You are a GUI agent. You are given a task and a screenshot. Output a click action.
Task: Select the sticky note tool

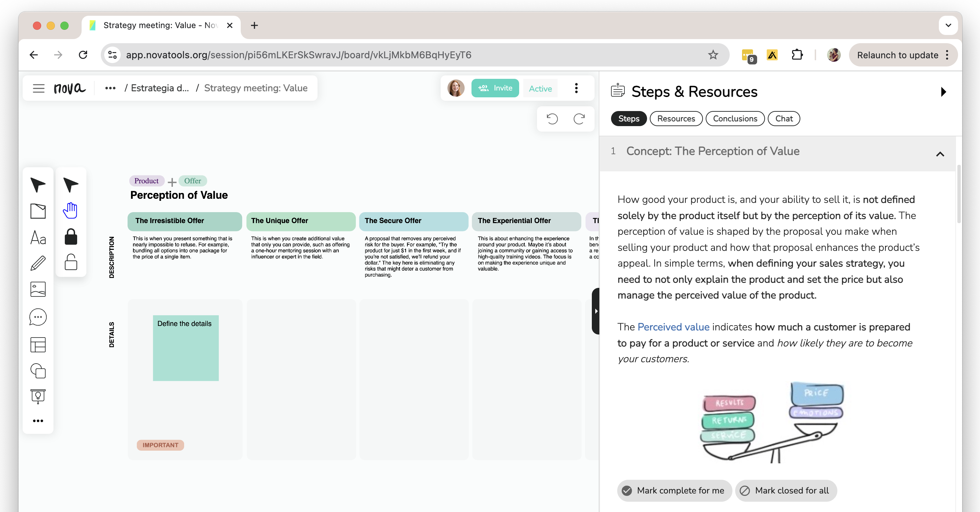(38, 211)
